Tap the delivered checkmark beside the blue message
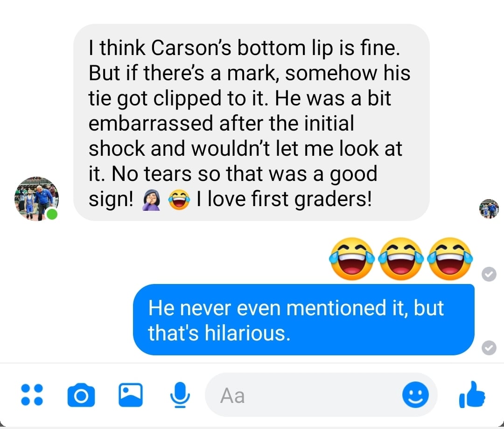Image resolution: width=504 pixels, height=429 pixels. tap(489, 348)
